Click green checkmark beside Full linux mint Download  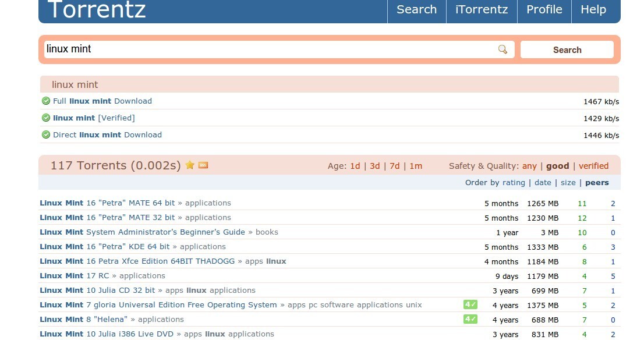point(46,101)
